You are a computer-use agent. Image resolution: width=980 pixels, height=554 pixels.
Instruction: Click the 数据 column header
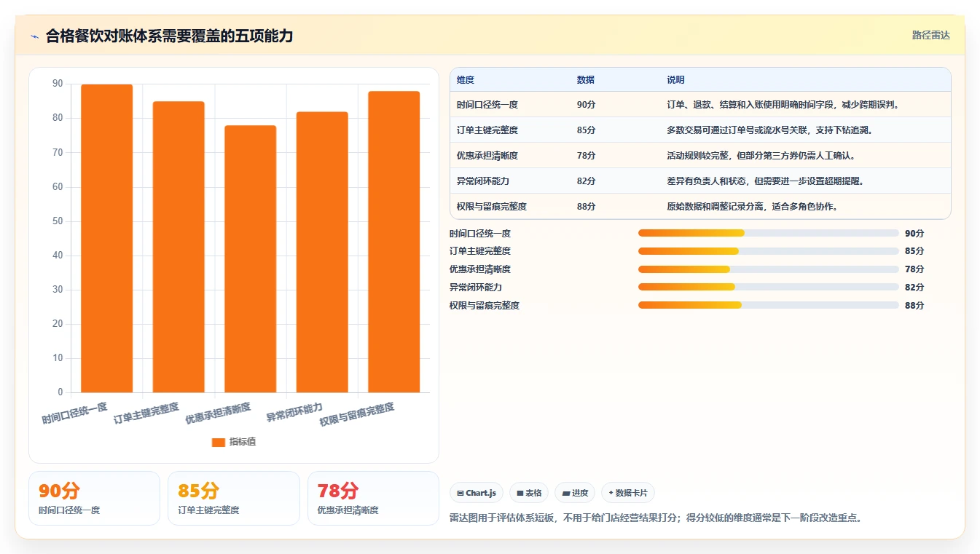(x=585, y=80)
